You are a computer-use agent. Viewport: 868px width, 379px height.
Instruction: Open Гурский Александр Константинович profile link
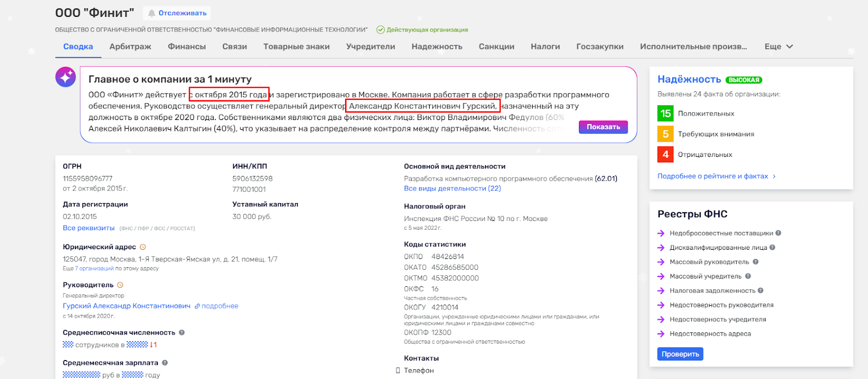pyautogui.click(x=126, y=306)
